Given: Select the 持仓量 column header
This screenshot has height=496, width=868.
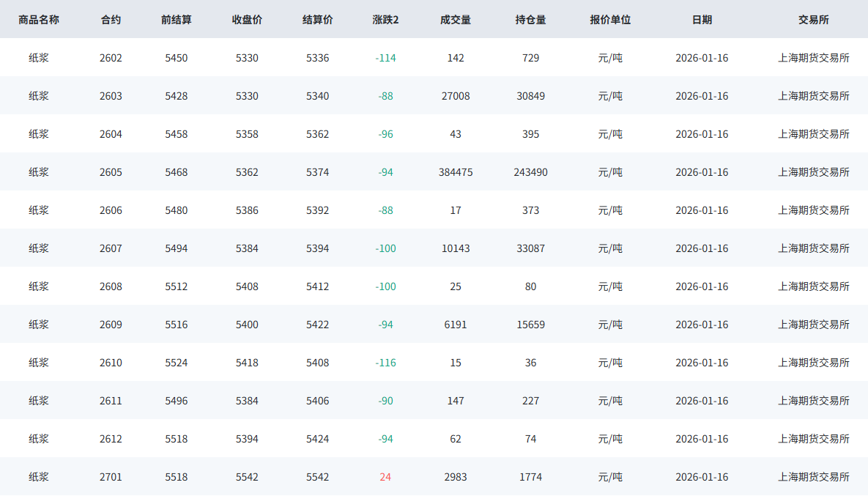Looking at the screenshot, I should [x=530, y=20].
